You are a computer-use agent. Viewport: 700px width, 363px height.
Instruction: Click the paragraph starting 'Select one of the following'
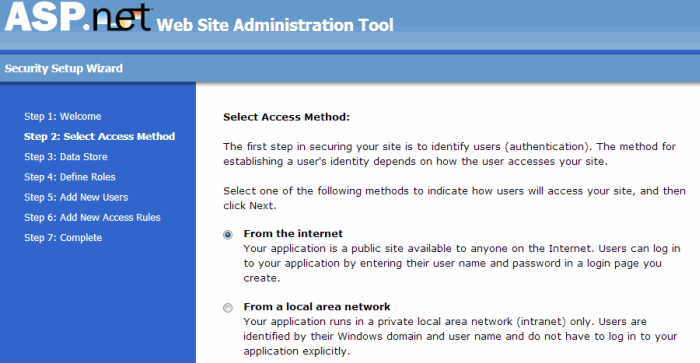454,198
